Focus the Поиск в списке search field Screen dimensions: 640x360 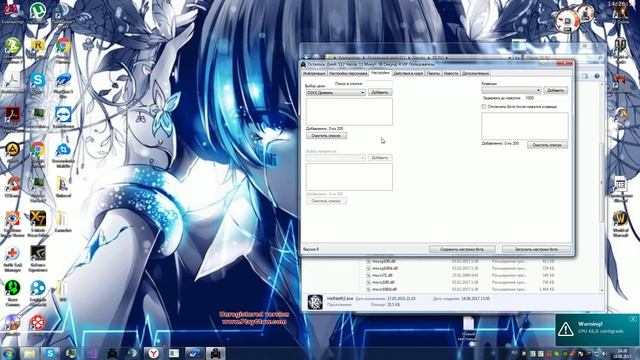379,84
